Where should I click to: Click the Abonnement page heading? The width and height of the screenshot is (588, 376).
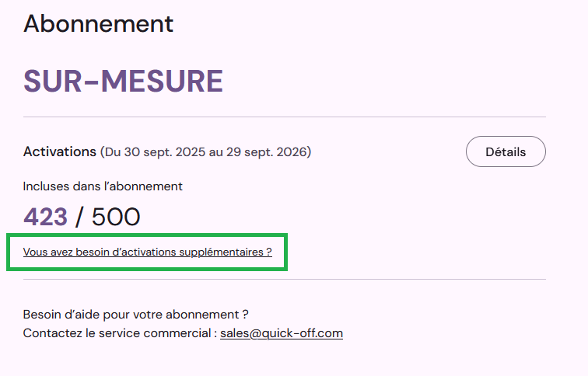(98, 23)
